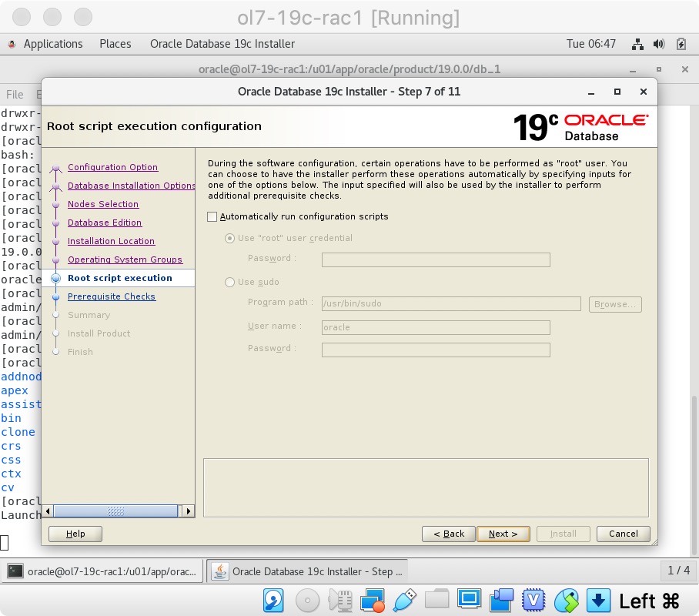Viewport: 699px width, 616px height.
Task: Maximize the terminal window behind installer
Action: [659, 69]
